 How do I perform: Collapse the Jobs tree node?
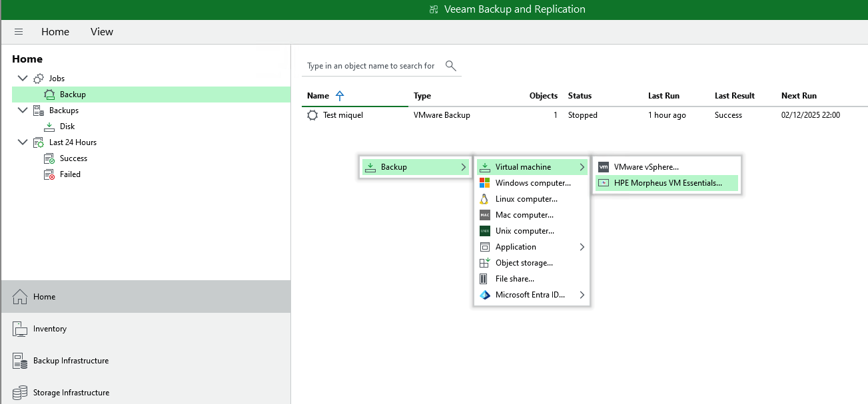click(x=23, y=79)
